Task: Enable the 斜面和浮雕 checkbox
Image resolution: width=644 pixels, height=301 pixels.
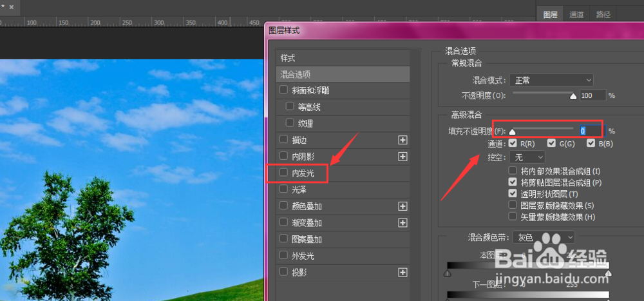Action: [x=283, y=90]
